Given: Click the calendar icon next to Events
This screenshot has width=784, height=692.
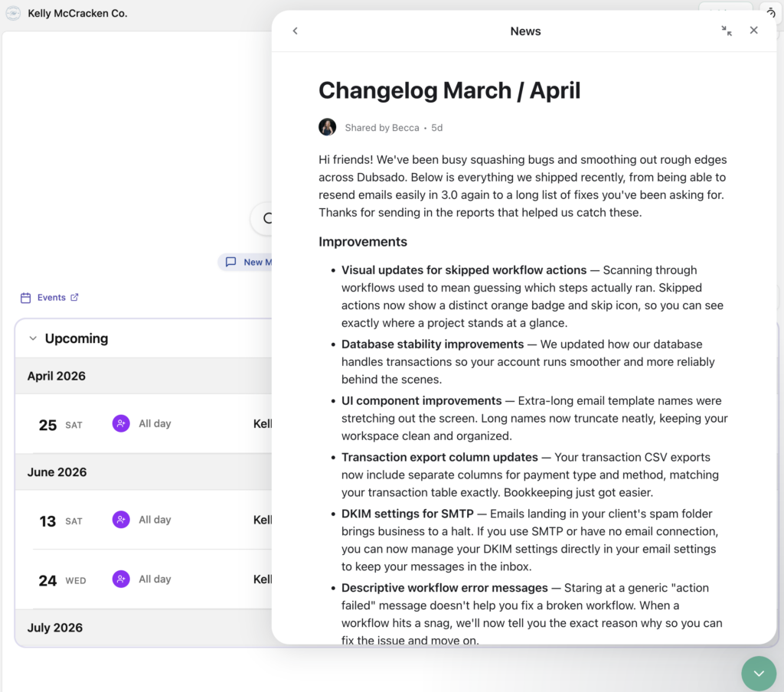Looking at the screenshot, I should coord(26,298).
